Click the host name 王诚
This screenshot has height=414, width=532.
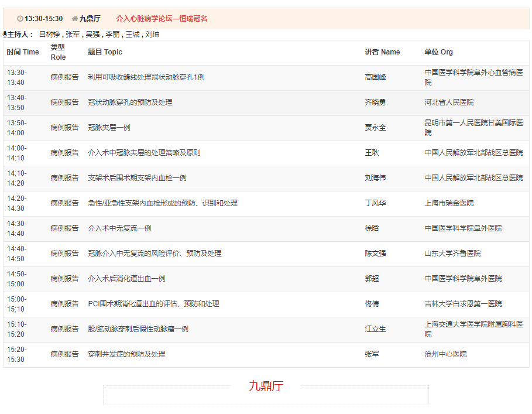point(133,35)
